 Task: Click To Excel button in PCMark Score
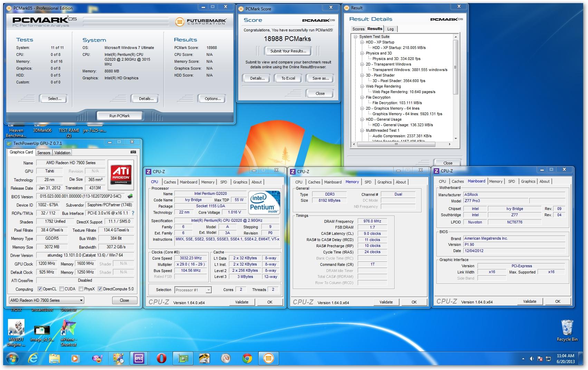tap(288, 78)
